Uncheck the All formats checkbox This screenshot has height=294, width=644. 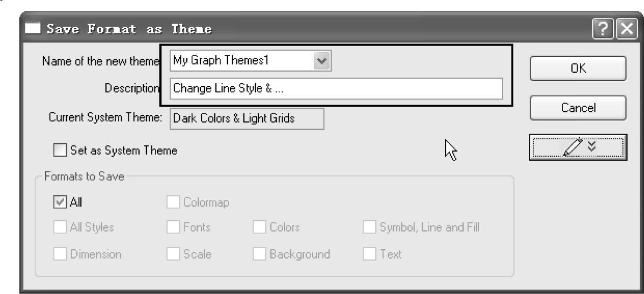click(60, 202)
